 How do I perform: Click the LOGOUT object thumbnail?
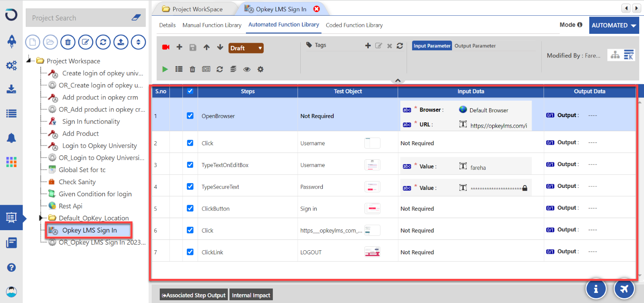pos(372,252)
